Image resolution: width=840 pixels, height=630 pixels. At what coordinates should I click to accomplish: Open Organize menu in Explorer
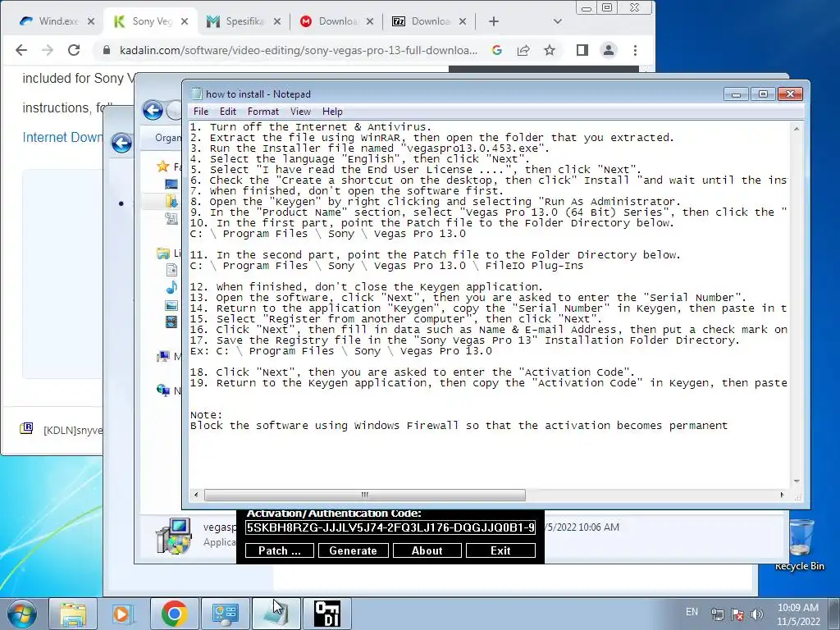(168, 138)
